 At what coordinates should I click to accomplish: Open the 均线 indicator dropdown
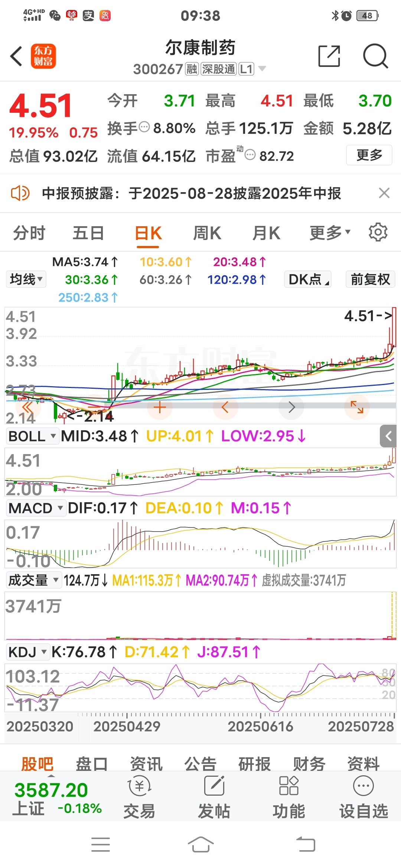[x=26, y=279]
